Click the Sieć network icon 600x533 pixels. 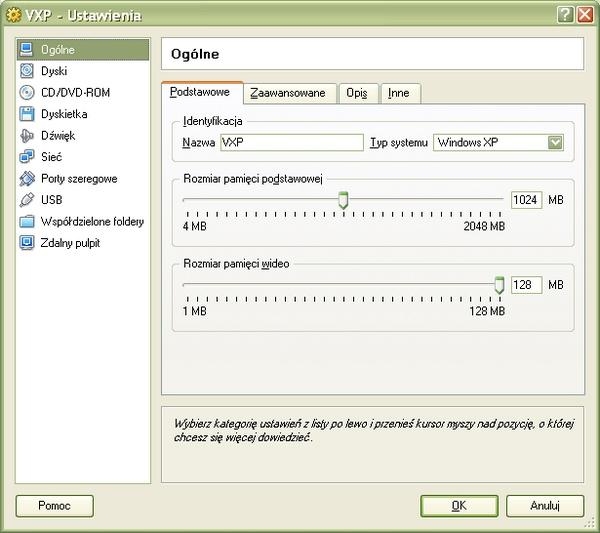click(x=26, y=157)
